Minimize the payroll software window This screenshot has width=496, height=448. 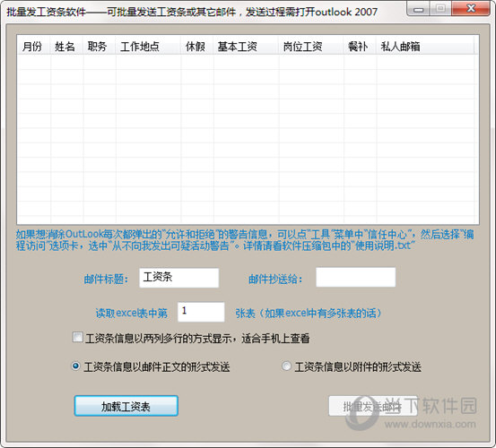[x=418, y=9]
